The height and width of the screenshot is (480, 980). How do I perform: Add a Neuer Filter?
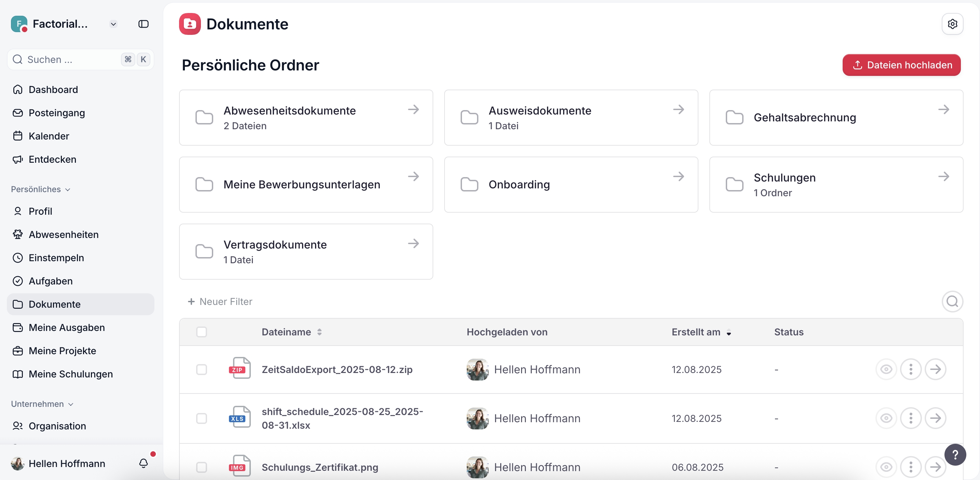[x=220, y=302]
